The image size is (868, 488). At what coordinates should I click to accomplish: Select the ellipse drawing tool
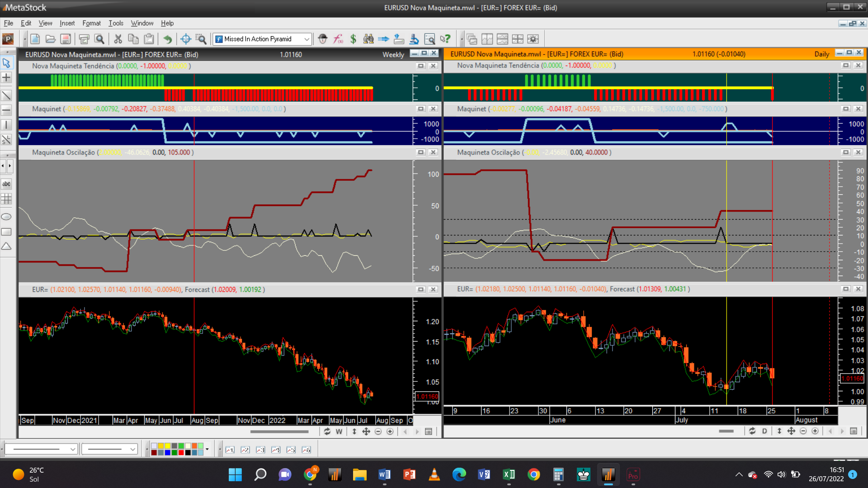click(x=6, y=217)
